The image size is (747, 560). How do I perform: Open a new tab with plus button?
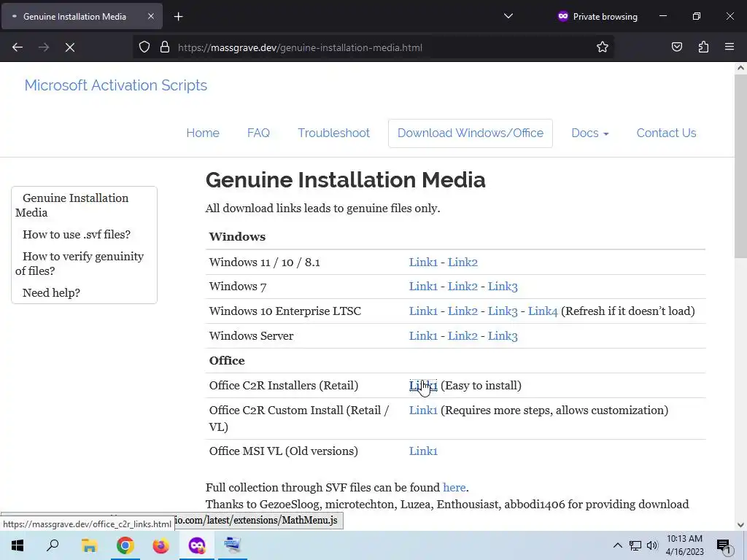(x=178, y=17)
